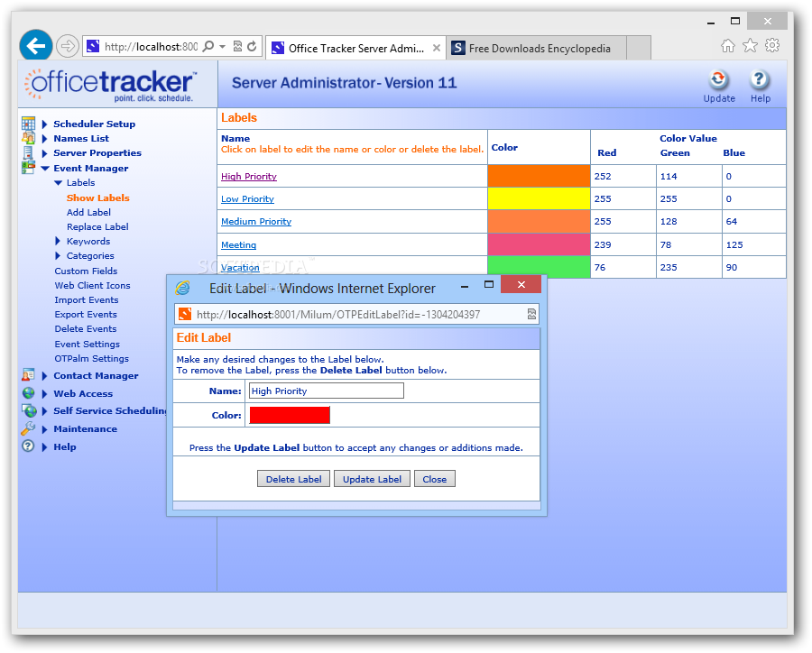Viewport: 812px width, 653px height.
Task: Open Import Events in sidebar
Action: pos(87,299)
